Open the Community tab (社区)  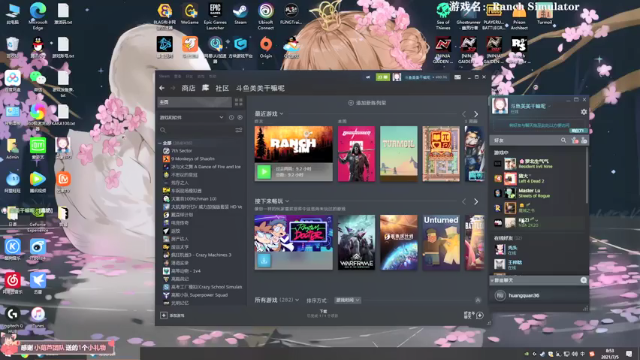tap(222, 88)
